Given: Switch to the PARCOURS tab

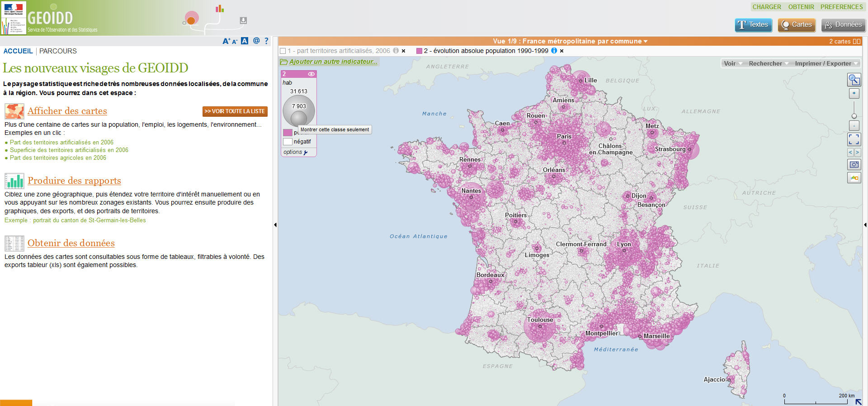Looking at the screenshot, I should click(x=58, y=51).
